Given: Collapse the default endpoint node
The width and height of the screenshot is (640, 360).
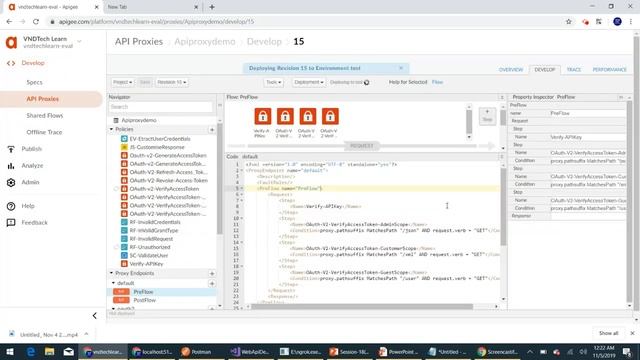Looking at the screenshot, I should coord(113,283).
